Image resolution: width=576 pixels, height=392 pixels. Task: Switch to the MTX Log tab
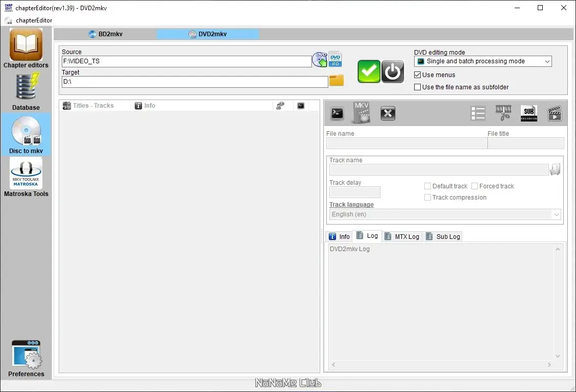pos(402,237)
